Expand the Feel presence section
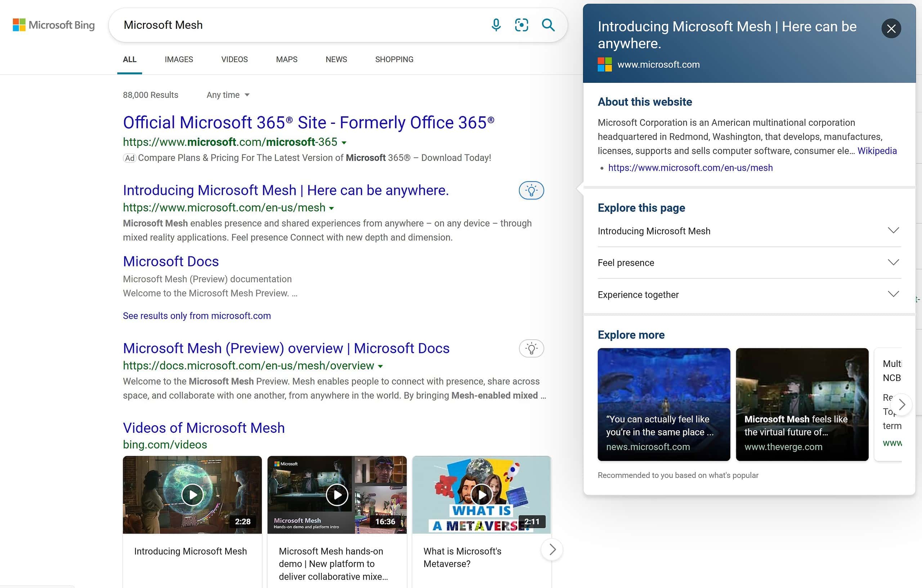 point(749,262)
